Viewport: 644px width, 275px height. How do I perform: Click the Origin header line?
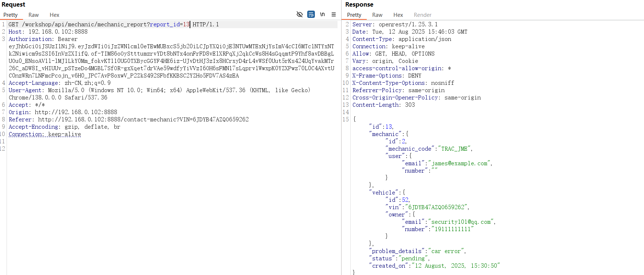(63, 112)
